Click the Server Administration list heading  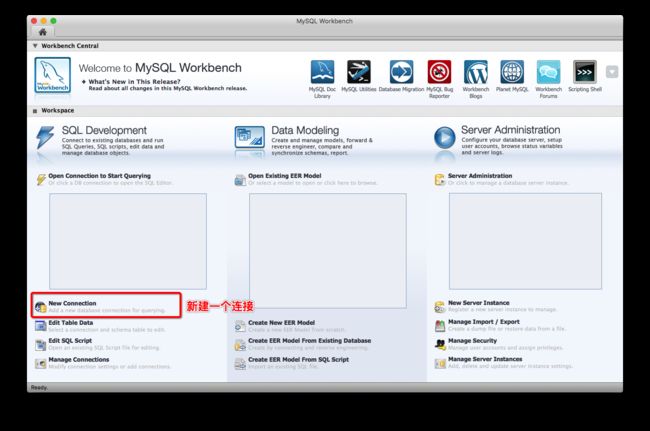click(x=480, y=176)
